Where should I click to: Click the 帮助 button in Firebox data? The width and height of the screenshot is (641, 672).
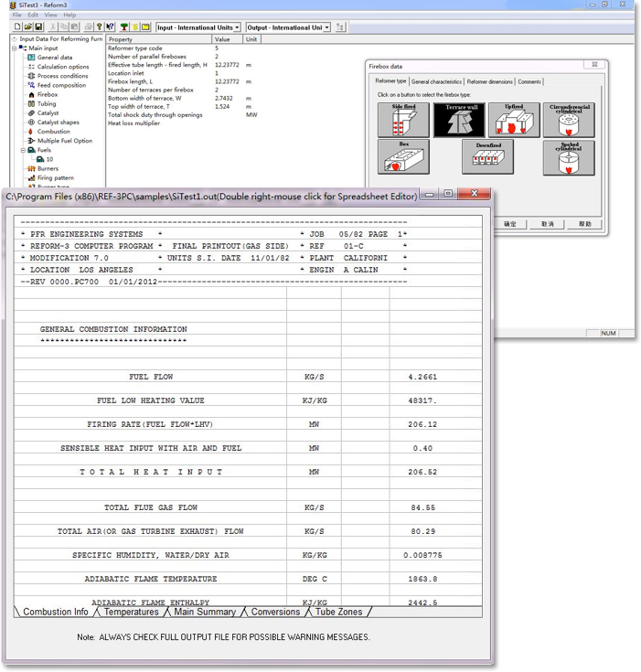coord(585,224)
